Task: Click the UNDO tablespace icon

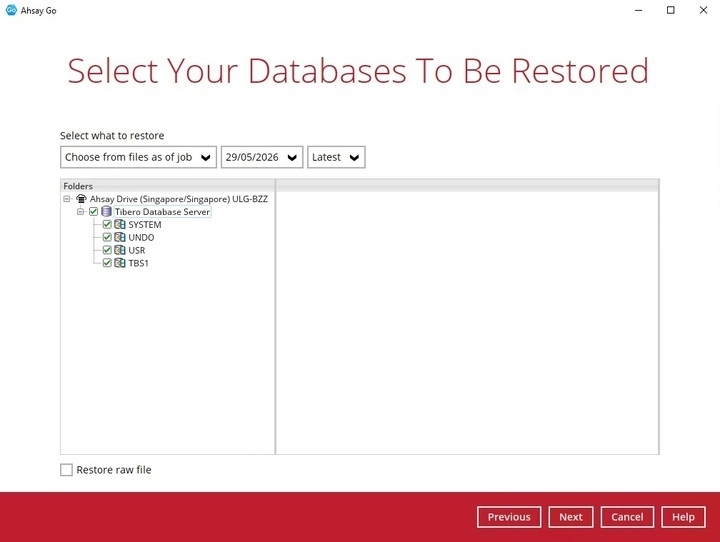Action: (120, 237)
